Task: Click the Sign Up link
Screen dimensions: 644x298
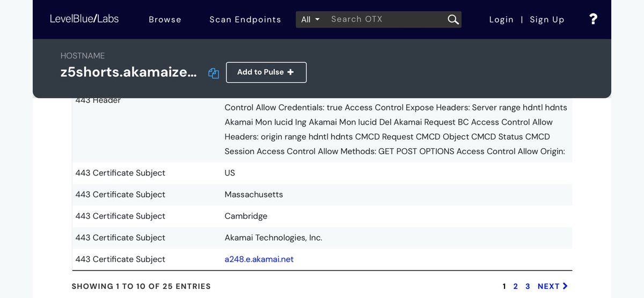Action: 547,19
